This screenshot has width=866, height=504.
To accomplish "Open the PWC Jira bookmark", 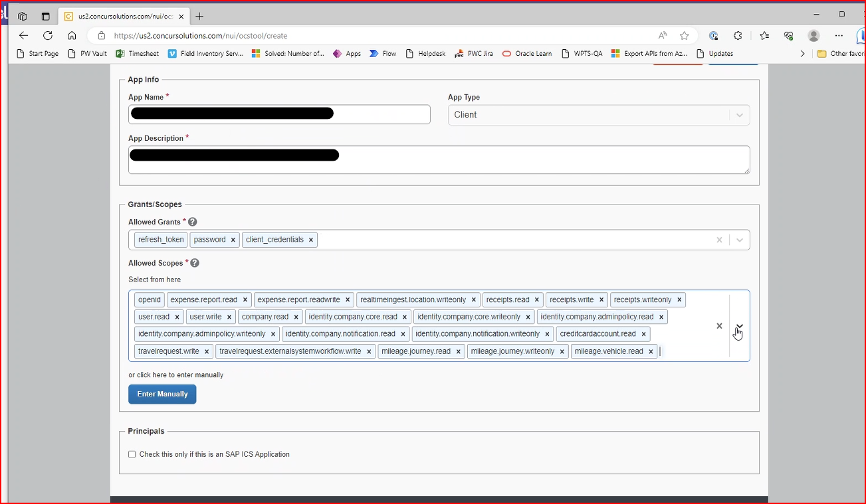I will tap(474, 54).
